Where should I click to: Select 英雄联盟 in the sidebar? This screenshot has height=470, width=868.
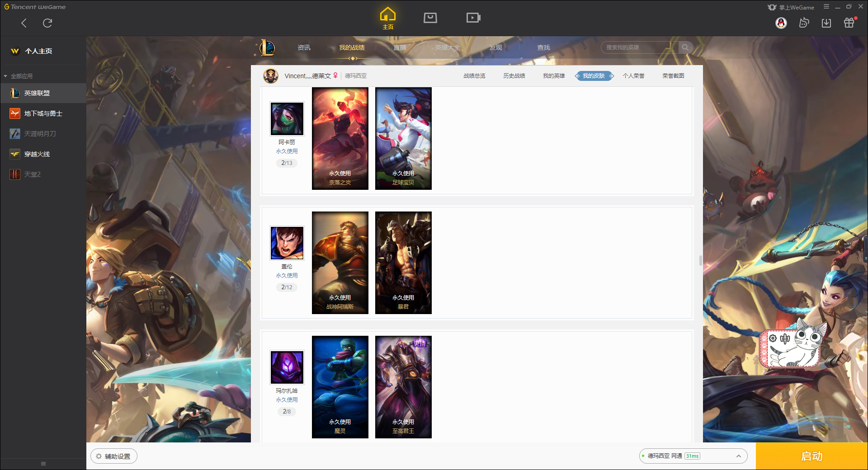pyautogui.click(x=43, y=93)
